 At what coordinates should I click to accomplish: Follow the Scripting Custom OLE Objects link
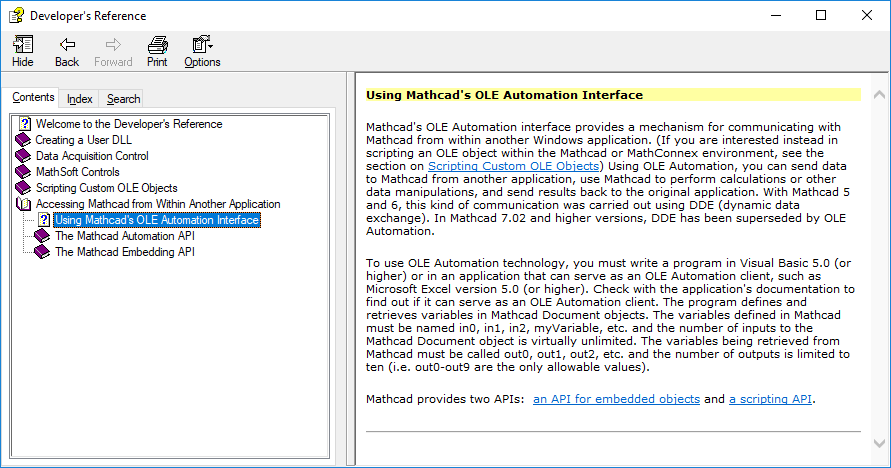click(x=514, y=165)
